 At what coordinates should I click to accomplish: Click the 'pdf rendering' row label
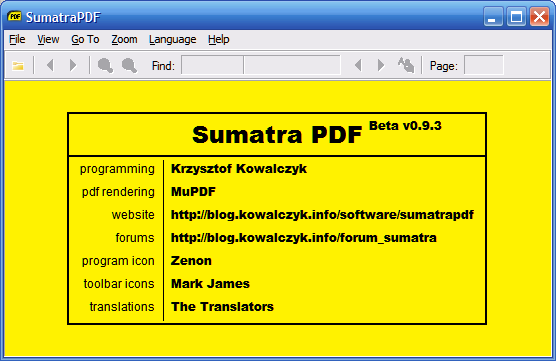click(118, 192)
